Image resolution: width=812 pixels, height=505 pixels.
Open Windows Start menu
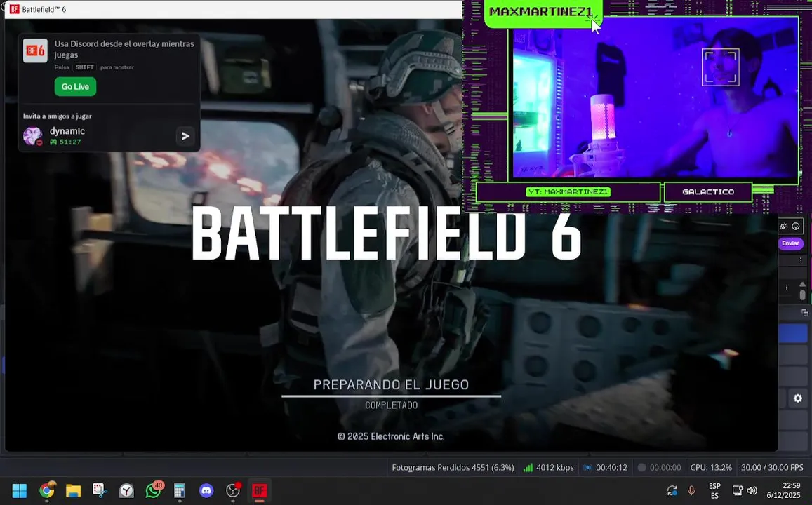pos(19,490)
